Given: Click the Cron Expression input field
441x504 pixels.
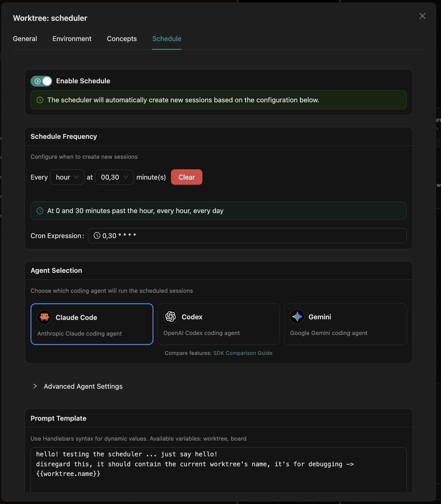Looking at the screenshot, I should (x=247, y=236).
